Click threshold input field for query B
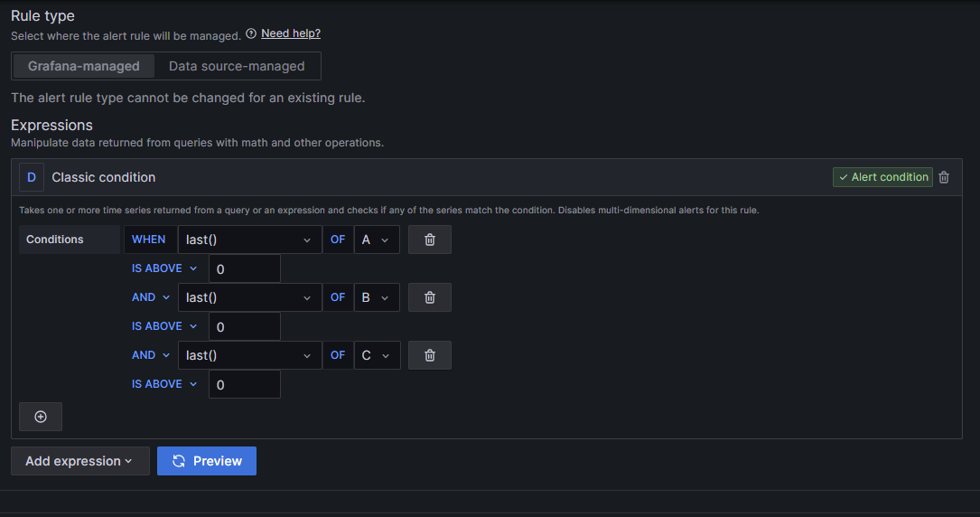This screenshot has width=980, height=517. pos(244,326)
